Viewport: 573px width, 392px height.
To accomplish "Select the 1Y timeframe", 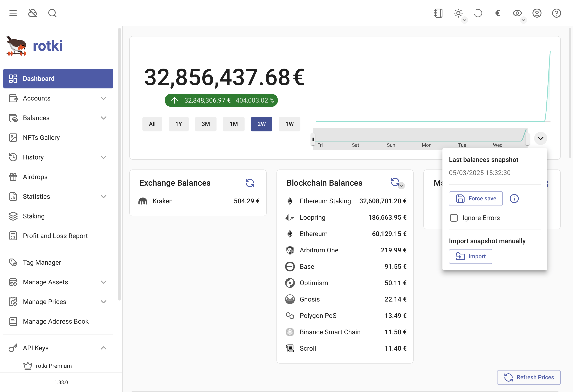I will 178,124.
